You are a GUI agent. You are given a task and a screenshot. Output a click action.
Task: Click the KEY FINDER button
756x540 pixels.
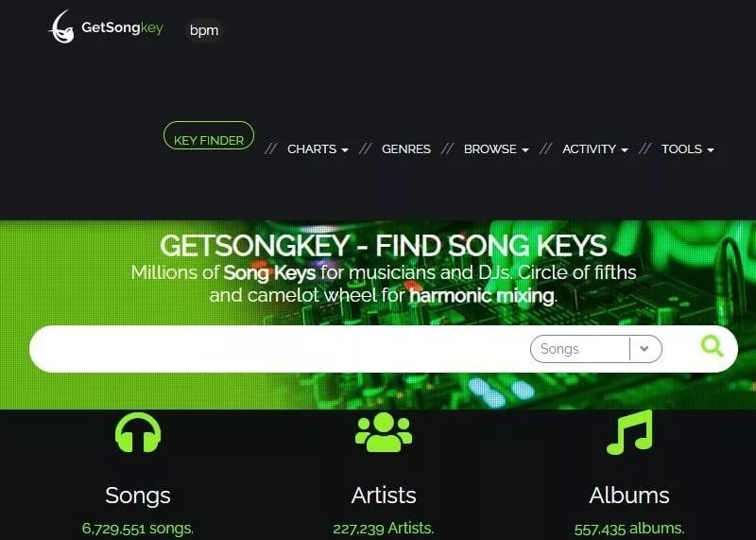tap(209, 135)
